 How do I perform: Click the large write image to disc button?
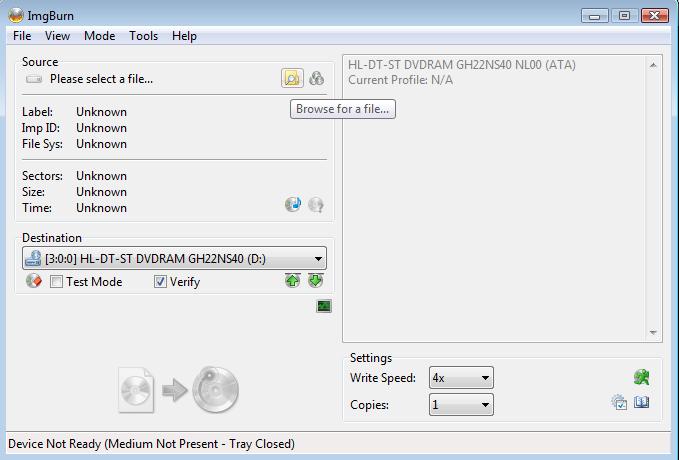pos(178,390)
